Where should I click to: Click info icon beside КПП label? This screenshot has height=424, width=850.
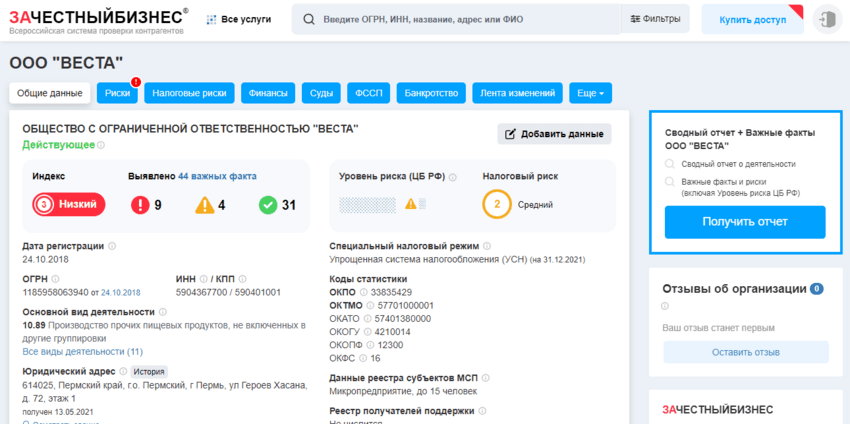[242, 279]
